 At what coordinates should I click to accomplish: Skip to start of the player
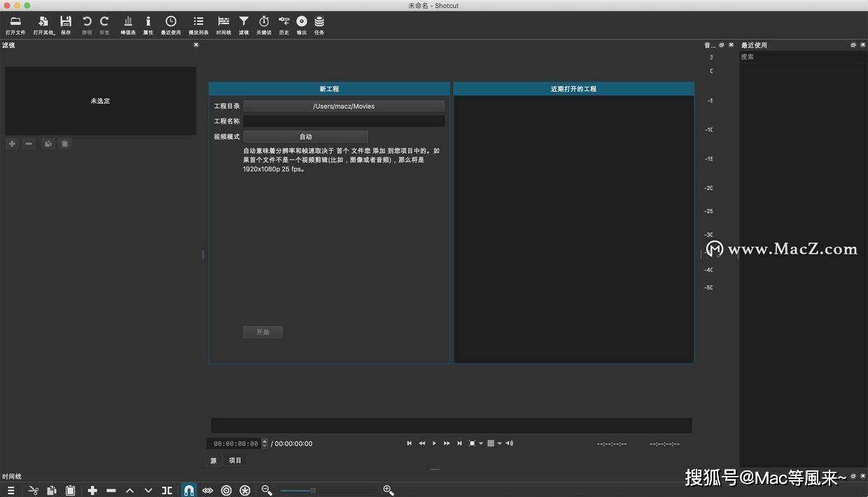click(409, 443)
